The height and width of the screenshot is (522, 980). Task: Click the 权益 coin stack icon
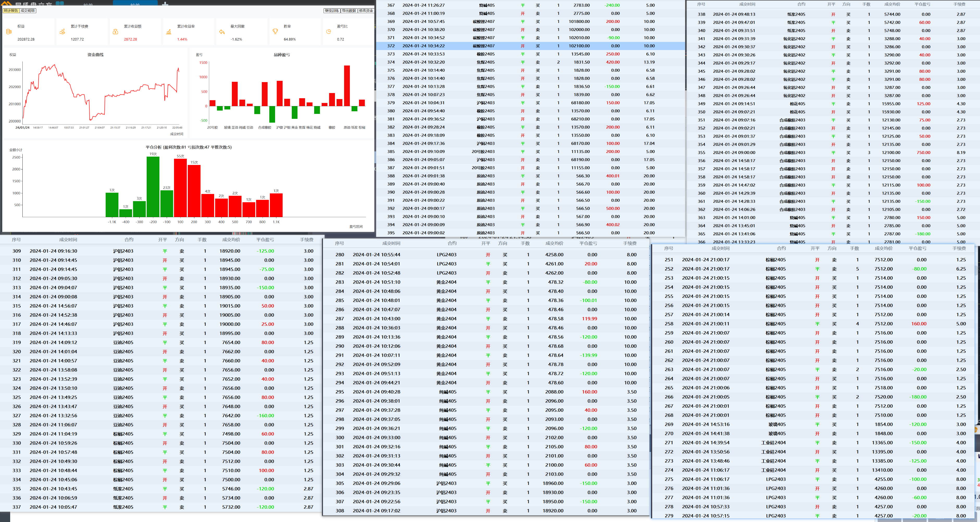pyautogui.click(x=9, y=32)
